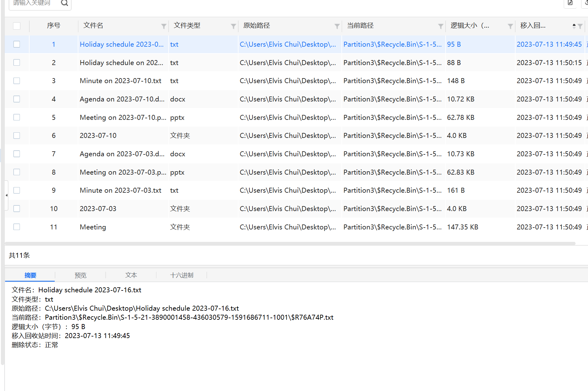Click the 序号 column header
588x391 pixels.
point(53,26)
